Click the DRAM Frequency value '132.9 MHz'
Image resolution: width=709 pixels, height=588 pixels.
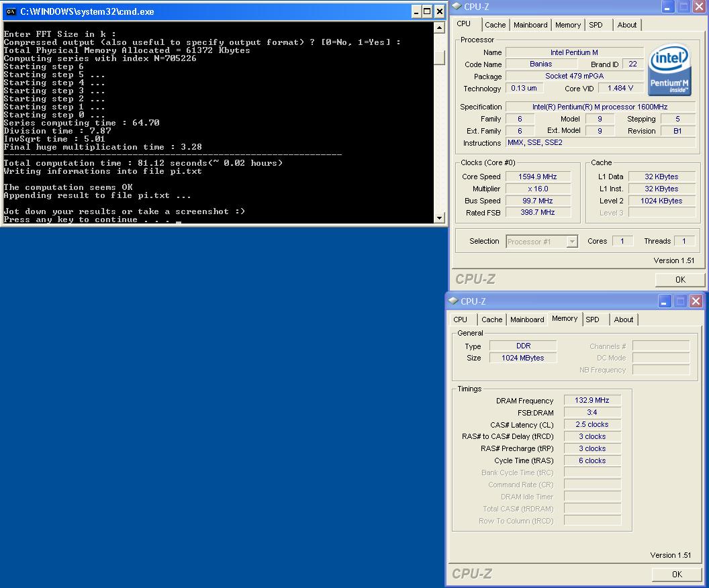tap(592, 401)
